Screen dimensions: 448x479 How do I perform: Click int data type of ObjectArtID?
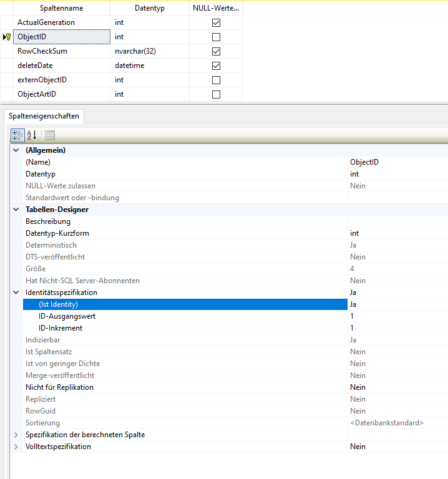coord(150,94)
